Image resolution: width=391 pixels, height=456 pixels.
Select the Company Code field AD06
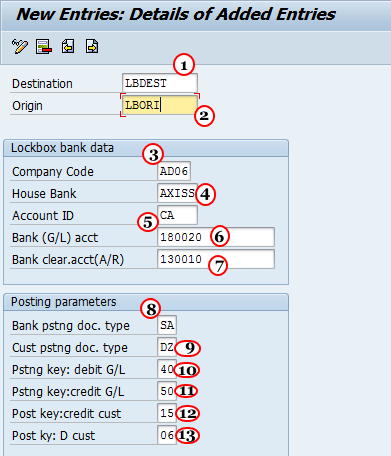pos(174,171)
